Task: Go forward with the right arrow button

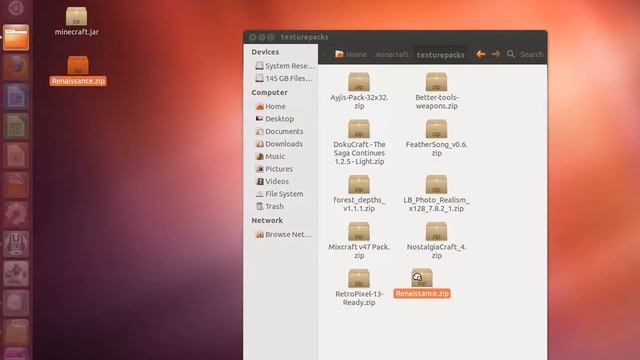Action: [x=496, y=54]
